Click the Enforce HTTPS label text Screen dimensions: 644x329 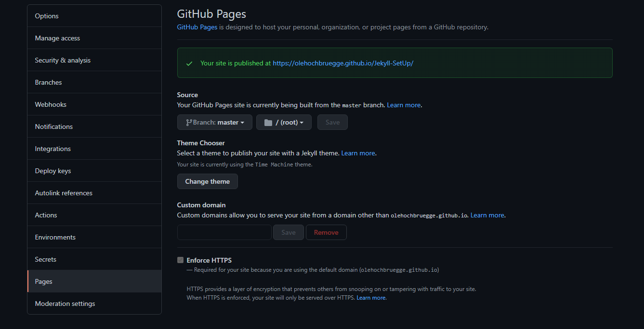pos(209,260)
